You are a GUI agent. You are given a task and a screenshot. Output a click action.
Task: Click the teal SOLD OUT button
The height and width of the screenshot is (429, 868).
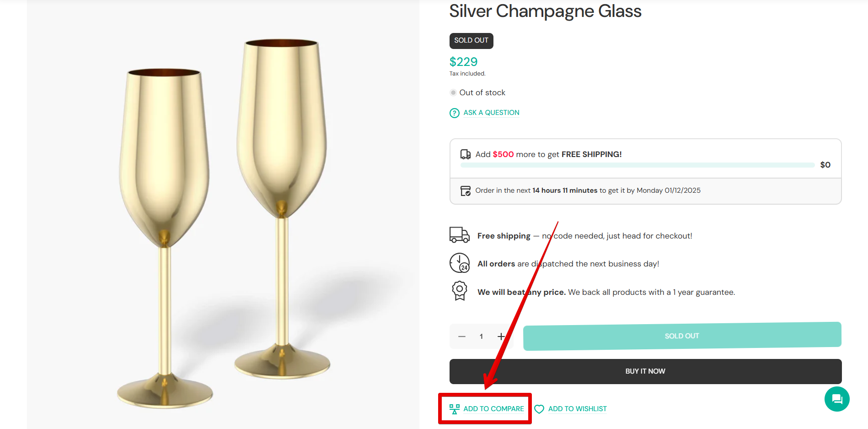681,336
